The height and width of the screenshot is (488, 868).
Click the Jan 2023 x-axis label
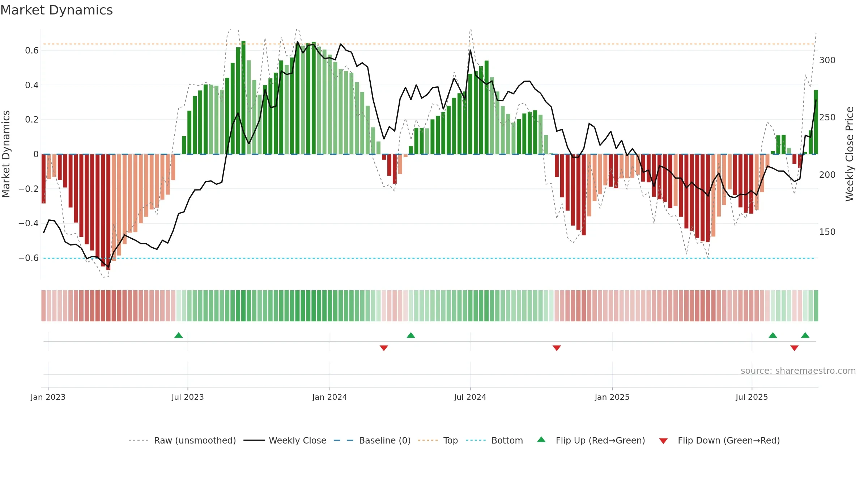[x=48, y=397]
